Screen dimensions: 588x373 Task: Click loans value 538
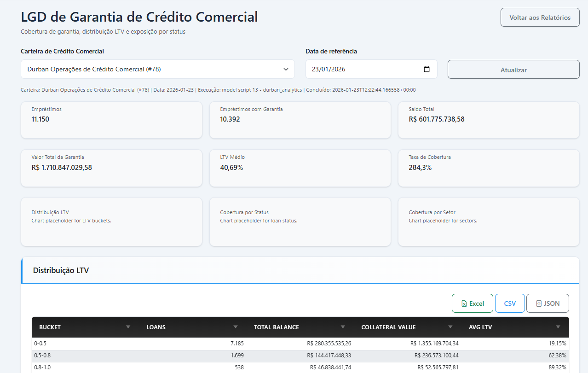(x=239, y=367)
